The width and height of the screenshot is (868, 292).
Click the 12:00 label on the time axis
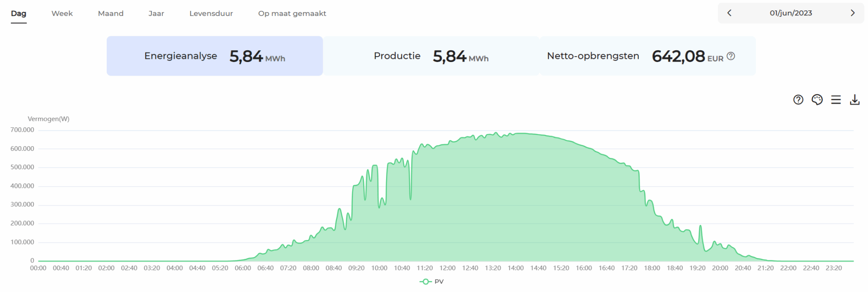[x=448, y=268]
